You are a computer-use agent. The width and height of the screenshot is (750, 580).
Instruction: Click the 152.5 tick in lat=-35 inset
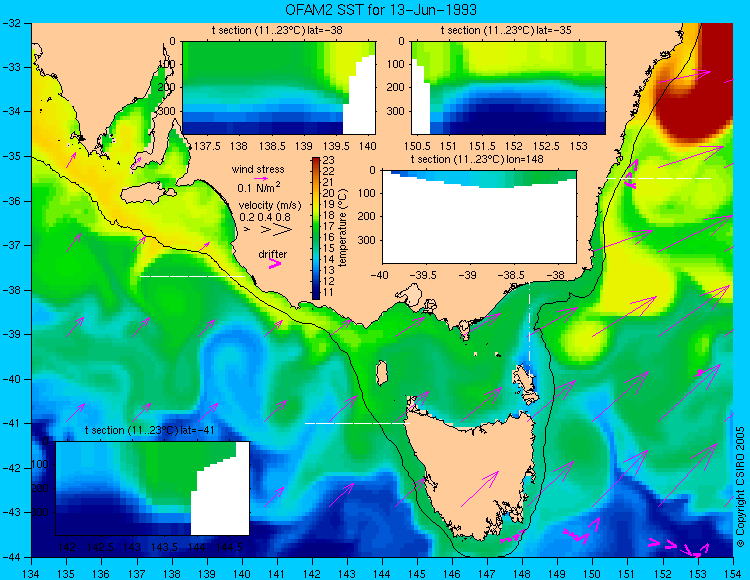click(546, 146)
